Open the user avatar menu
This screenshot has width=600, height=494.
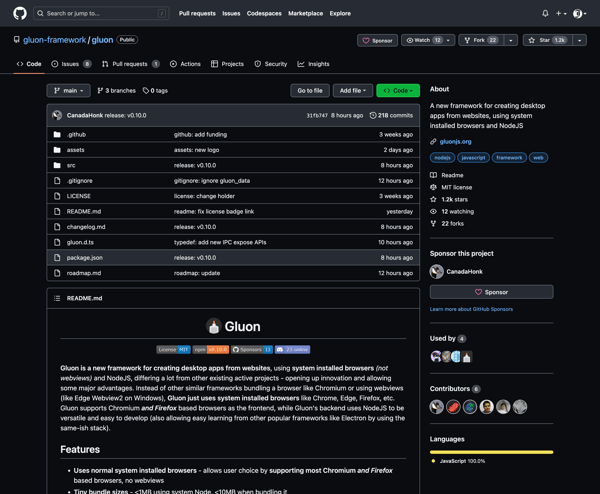[579, 13]
